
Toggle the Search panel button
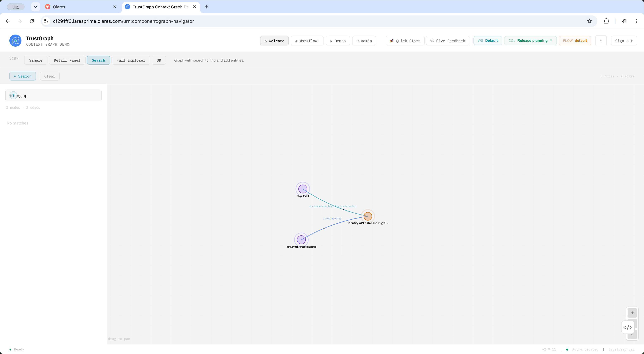pyautogui.click(x=22, y=76)
